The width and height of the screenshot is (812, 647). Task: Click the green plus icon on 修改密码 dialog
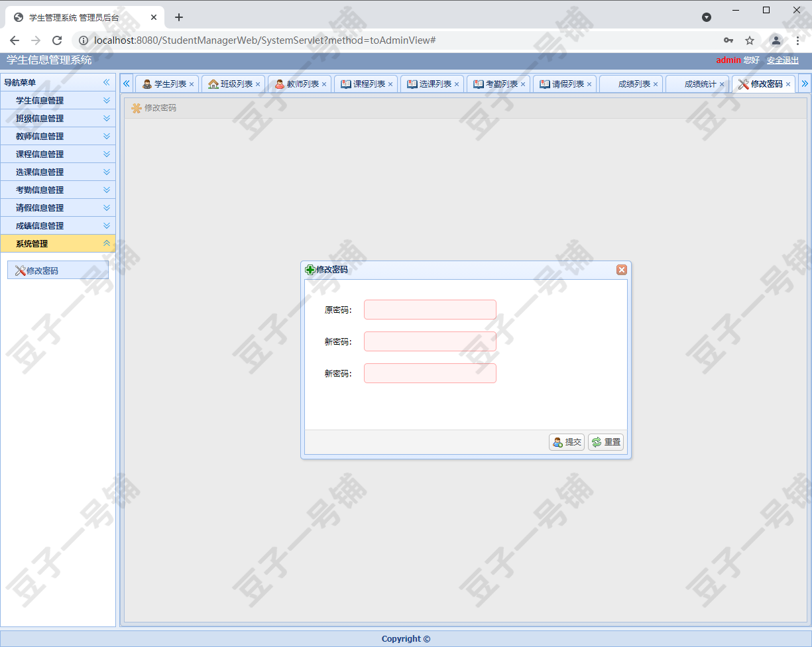coord(310,270)
